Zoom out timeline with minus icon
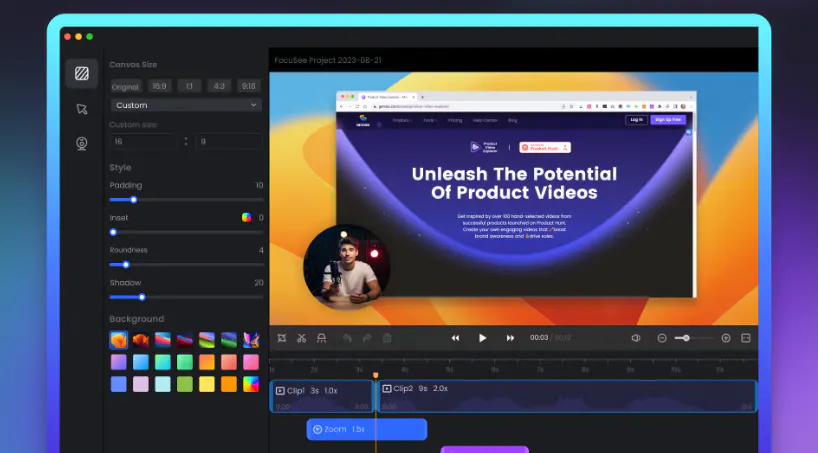This screenshot has width=818, height=453. point(662,338)
